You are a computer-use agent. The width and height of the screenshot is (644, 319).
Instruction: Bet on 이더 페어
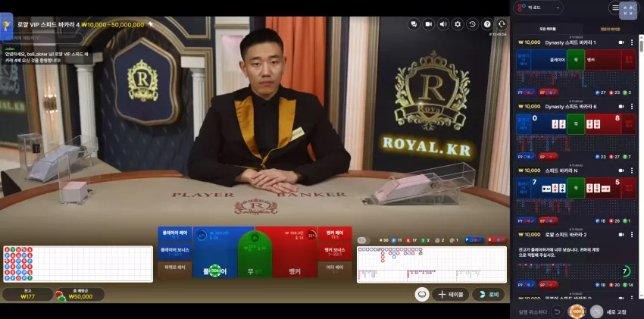(335, 269)
